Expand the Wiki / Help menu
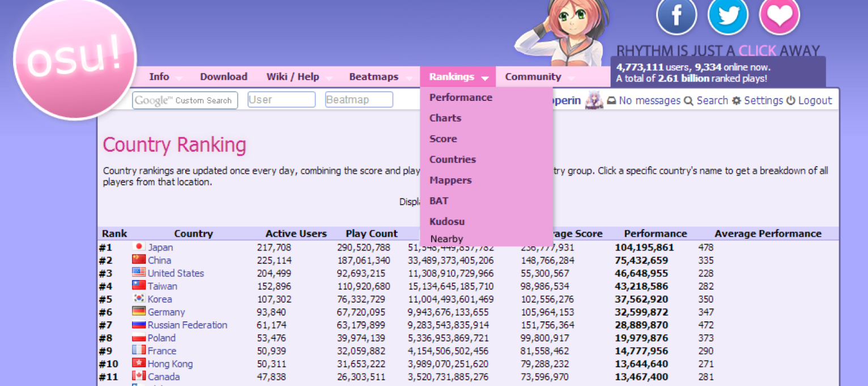This screenshot has width=868, height=386. pos(299,77)
